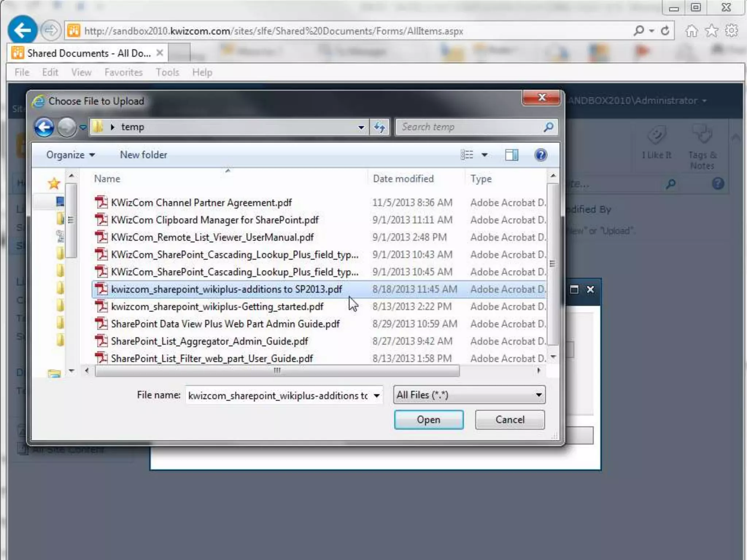Image resolution: width=747 pixels, height=560 pixels.
Task: Create a New folder
Action: pyautogui.click(x=143, y=155)
